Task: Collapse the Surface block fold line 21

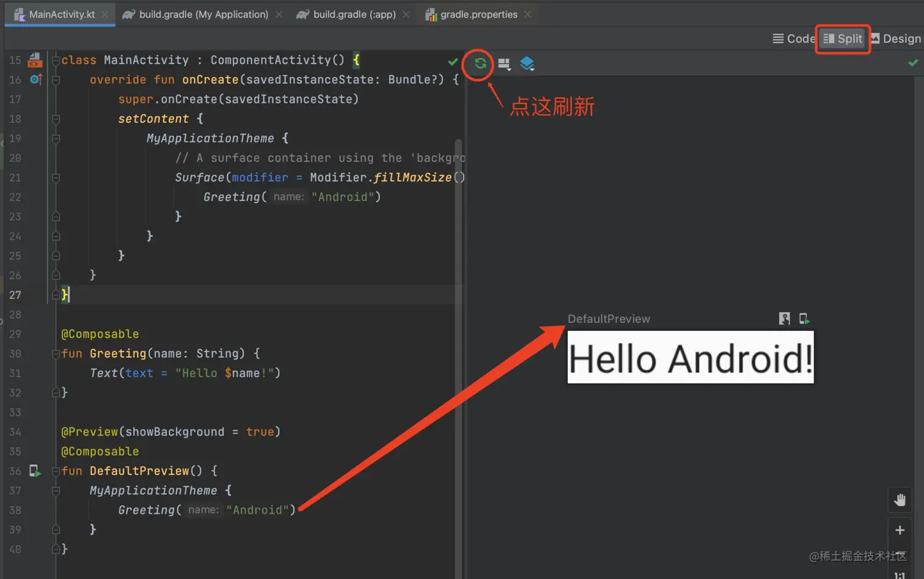Action: [56, 177]
